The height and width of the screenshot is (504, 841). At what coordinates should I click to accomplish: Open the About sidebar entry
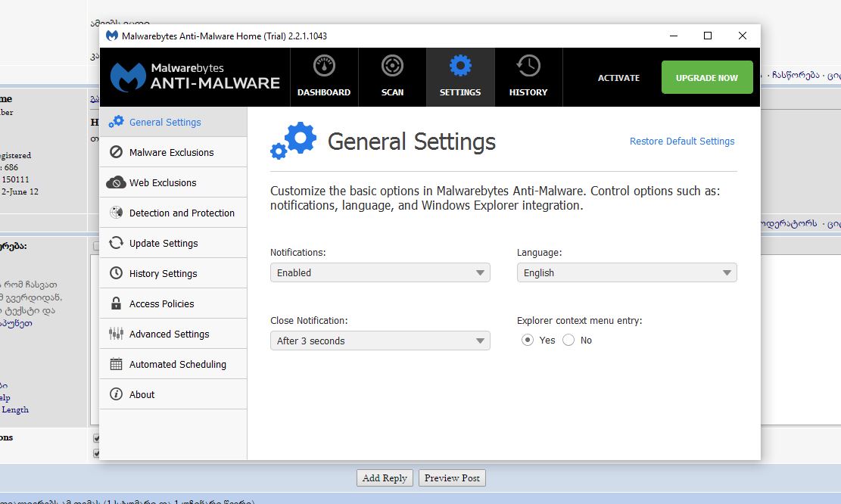tap(173, 394)
